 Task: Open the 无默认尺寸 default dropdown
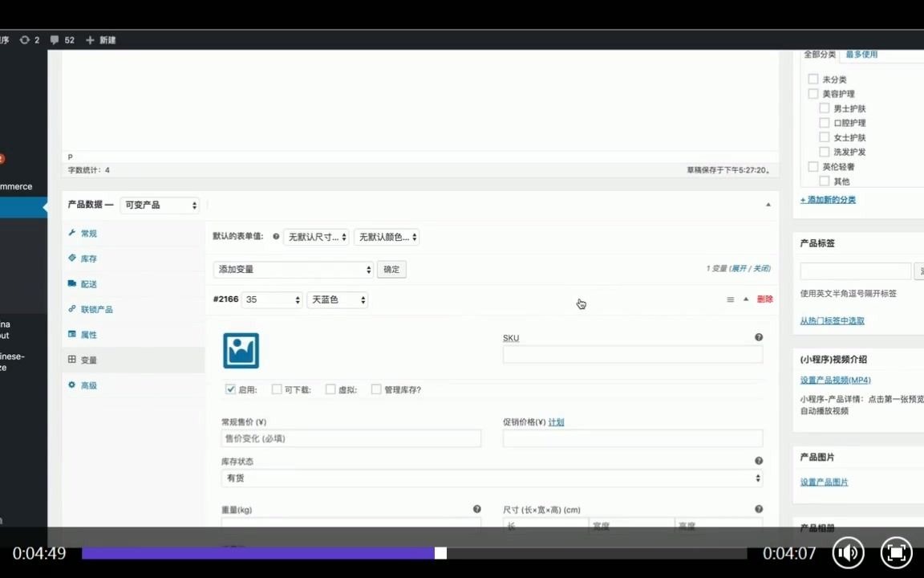pos(317,237)
